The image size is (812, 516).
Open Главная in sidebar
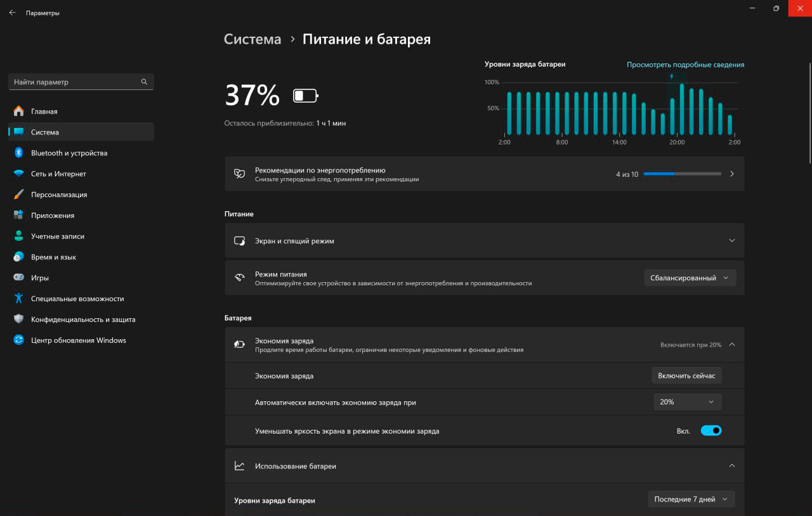coord(81,111)
